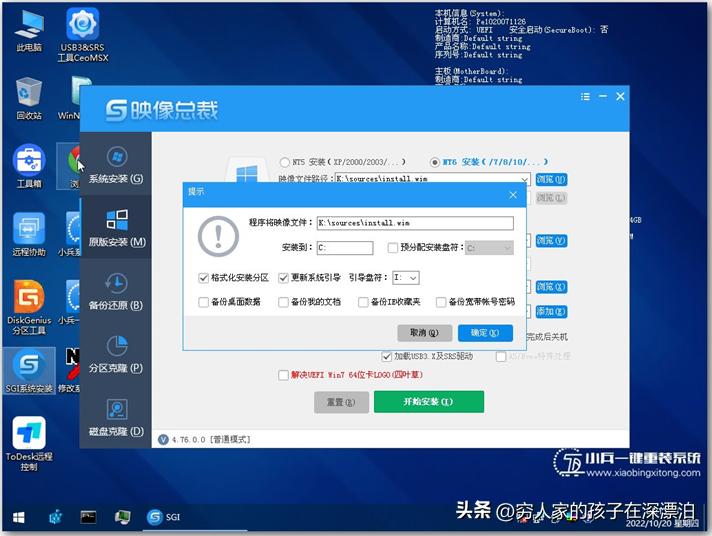Open 工具箱 toolbox desktop icon
Screen dimensions: 712x536
point(29,166)
